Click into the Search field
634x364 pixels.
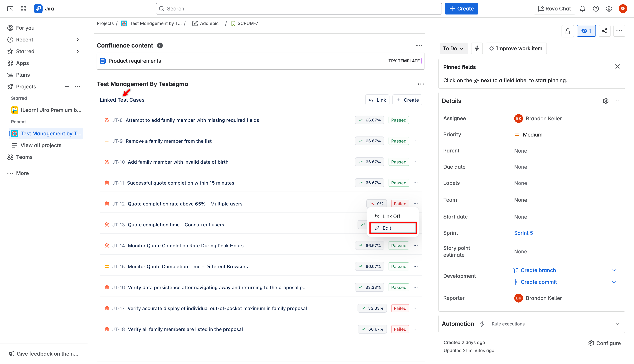299,9
